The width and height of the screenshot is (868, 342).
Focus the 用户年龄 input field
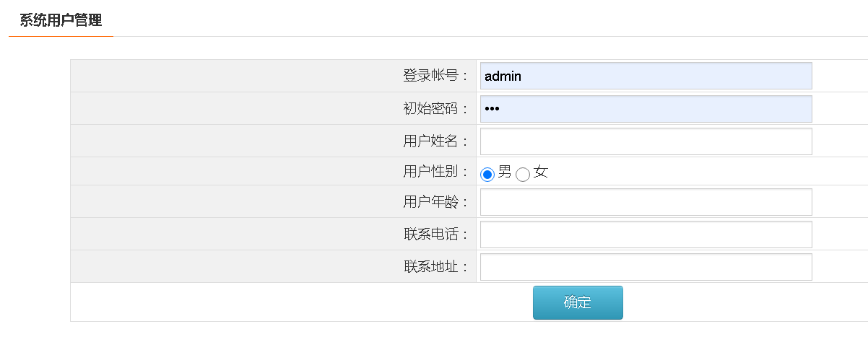(x=646, y=202)
